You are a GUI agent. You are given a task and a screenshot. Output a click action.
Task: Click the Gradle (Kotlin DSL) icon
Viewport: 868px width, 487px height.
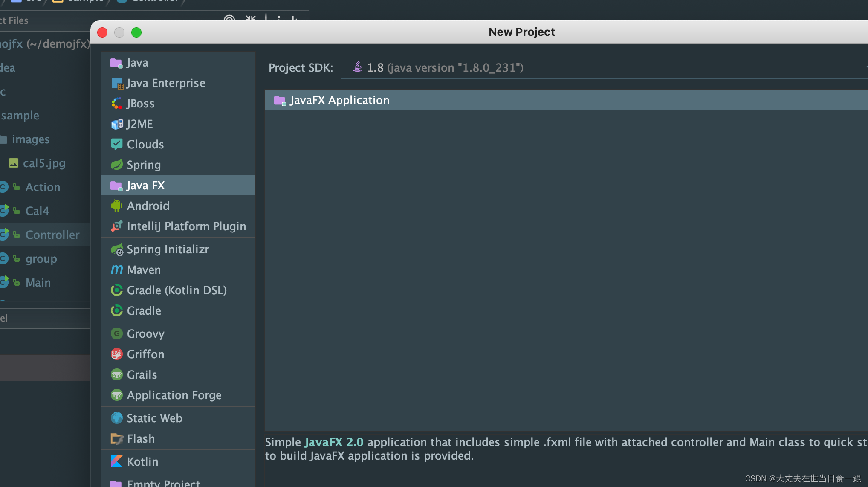(116, 290)
